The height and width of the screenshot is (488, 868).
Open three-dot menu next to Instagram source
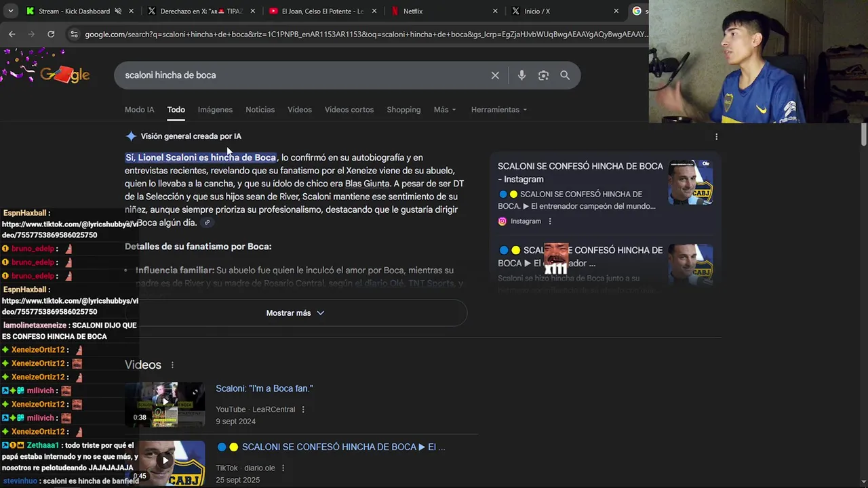tap(550, 221)
